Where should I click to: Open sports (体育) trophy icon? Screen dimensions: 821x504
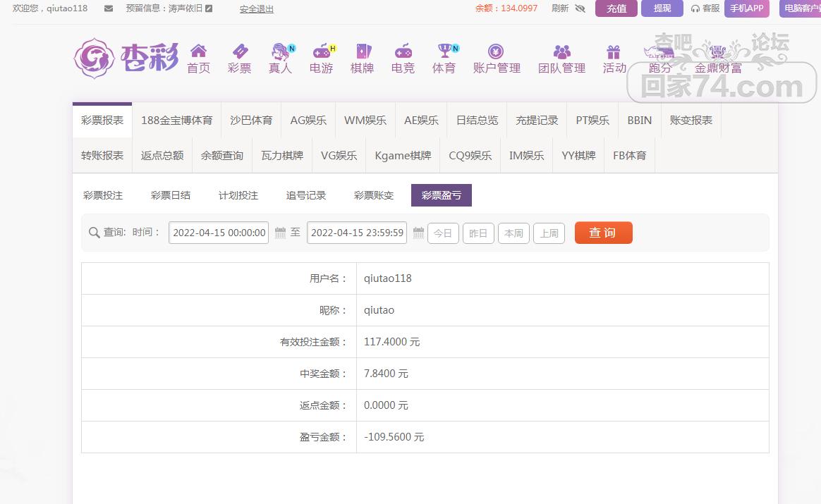[x=444, y=51]
